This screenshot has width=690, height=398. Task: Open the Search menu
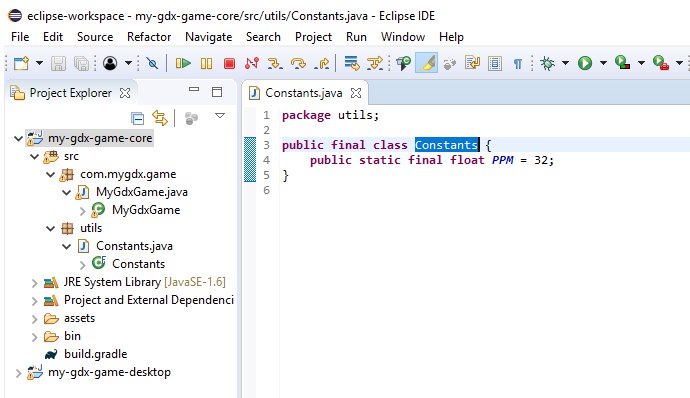pyautogui.click(x=263, y=37)
